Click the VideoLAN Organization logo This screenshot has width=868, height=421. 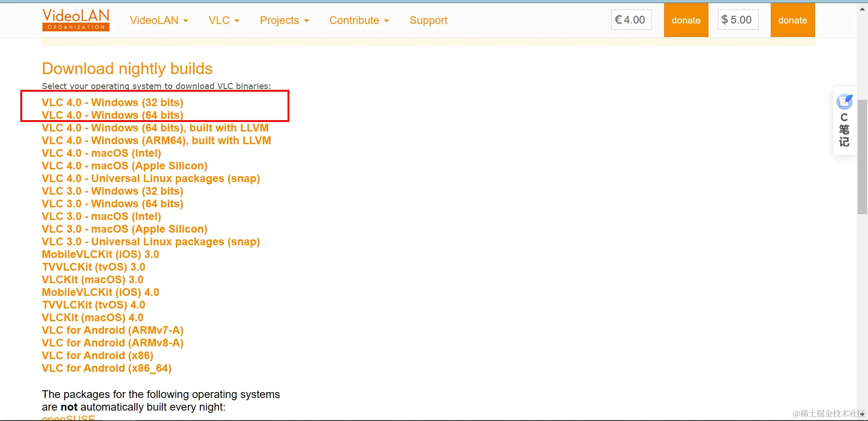[76, 20]
